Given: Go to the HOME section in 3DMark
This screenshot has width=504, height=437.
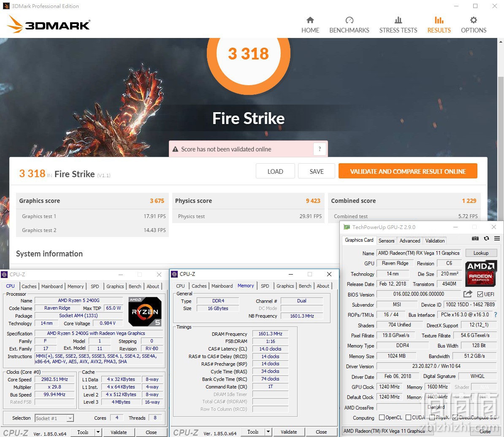Looking at the screenshot, I should (310, 25).
